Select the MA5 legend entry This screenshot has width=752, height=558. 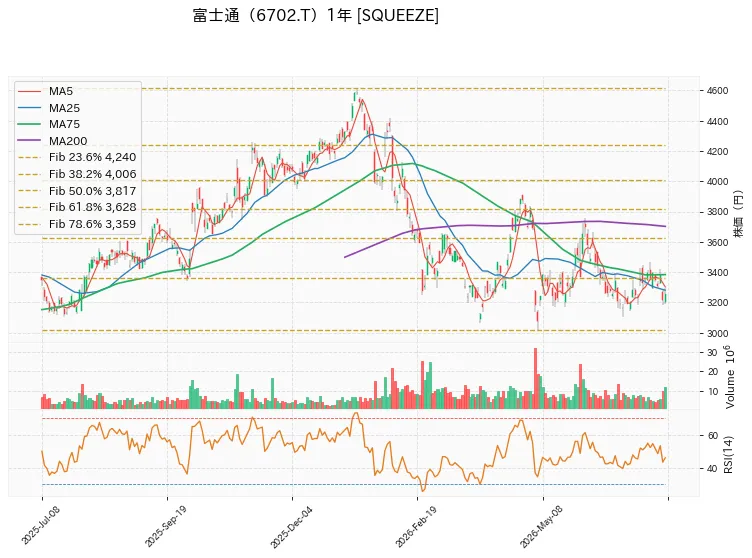coord(46,91)
